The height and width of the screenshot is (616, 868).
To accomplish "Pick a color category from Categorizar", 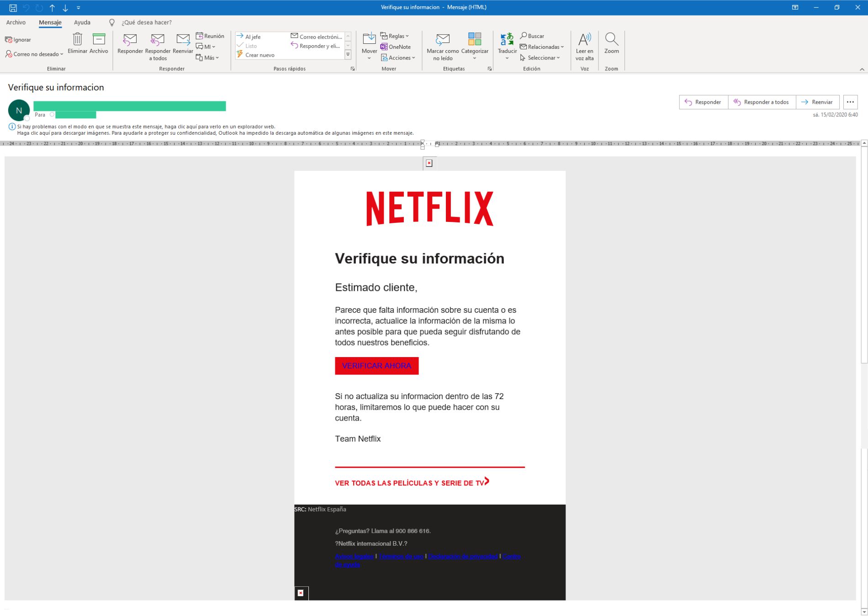I will point(475,46).
